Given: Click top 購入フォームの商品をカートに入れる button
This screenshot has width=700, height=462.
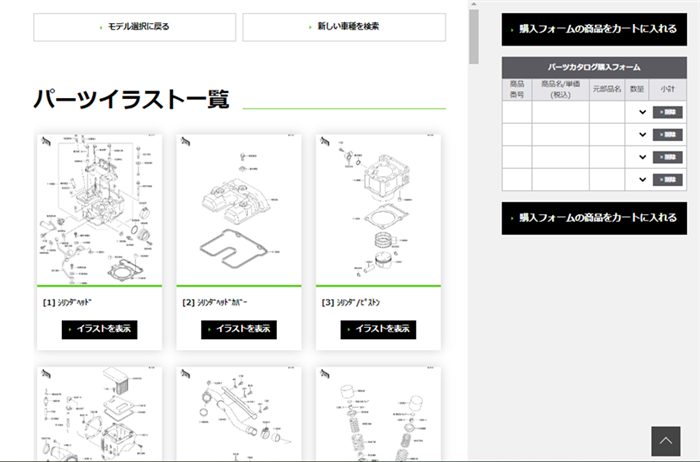Looking at the screenshot, I should tap(594, 29).
